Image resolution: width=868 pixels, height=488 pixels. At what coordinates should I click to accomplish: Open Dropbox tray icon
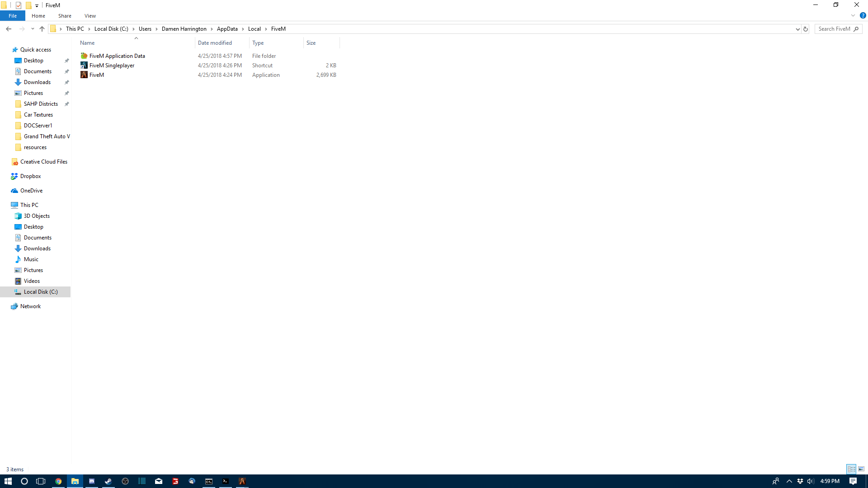pyautogui.click(x=800, y=481)
